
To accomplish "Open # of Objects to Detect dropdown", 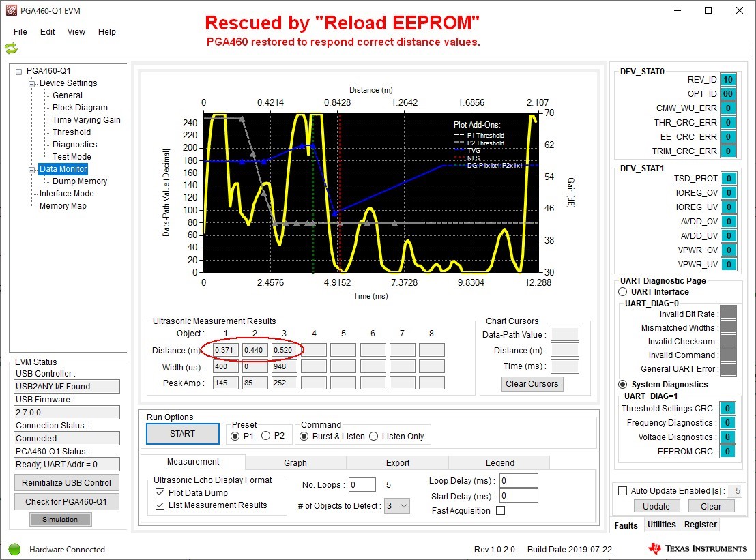I will [x=397, y=506].
